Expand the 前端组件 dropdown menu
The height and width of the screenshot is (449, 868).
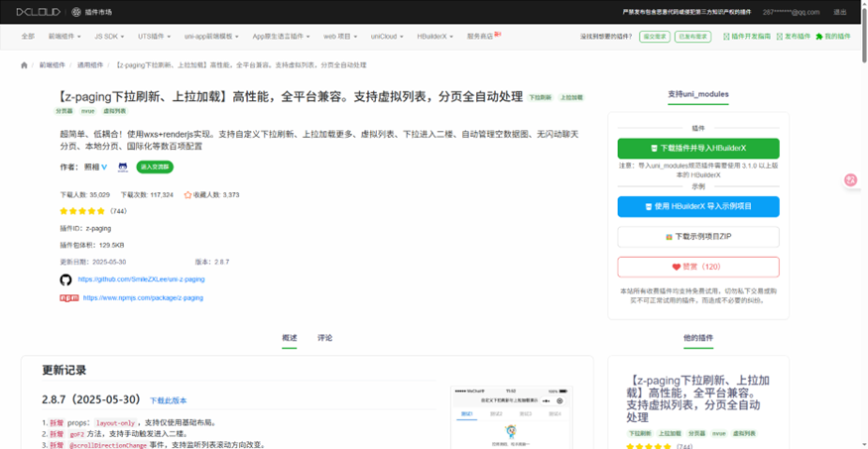[x=64, y=36]
